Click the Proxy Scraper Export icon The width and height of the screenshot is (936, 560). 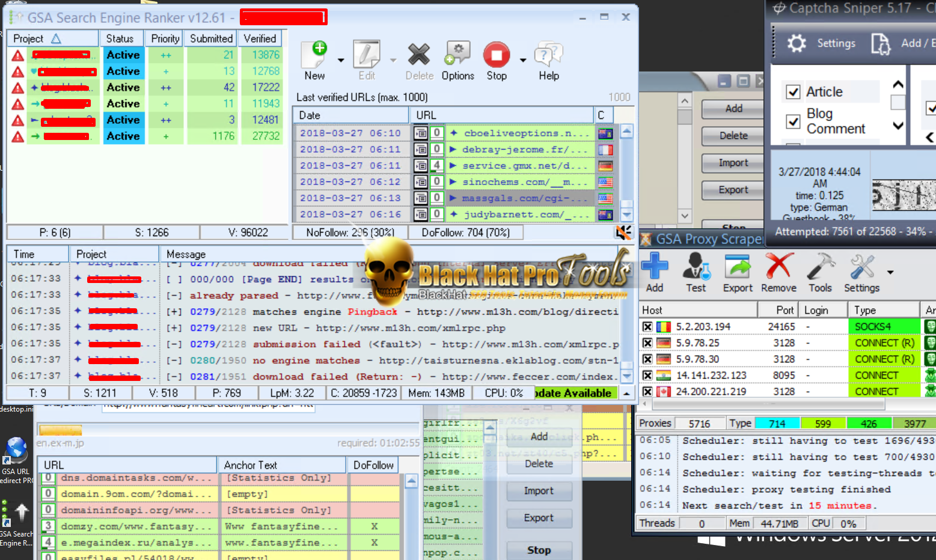(738, 266)
